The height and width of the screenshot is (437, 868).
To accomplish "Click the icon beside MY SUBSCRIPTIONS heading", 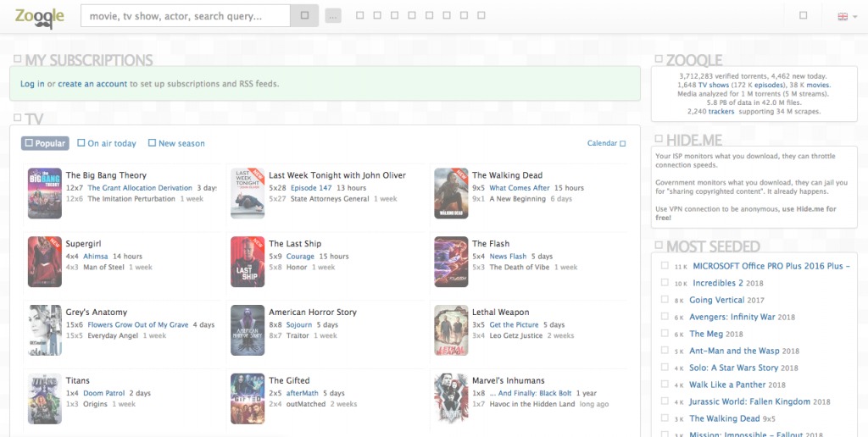I will pyautogui.click(x=18, y=58).
